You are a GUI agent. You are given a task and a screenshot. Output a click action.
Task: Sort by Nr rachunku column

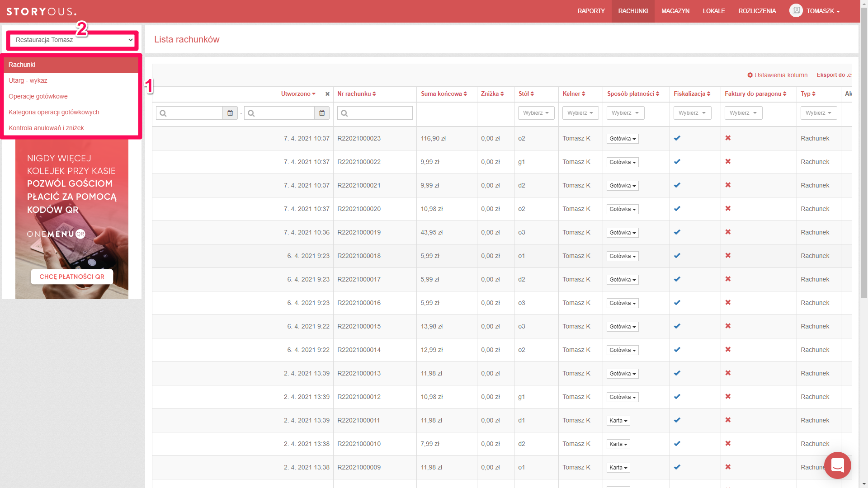(x=356, y=94)
